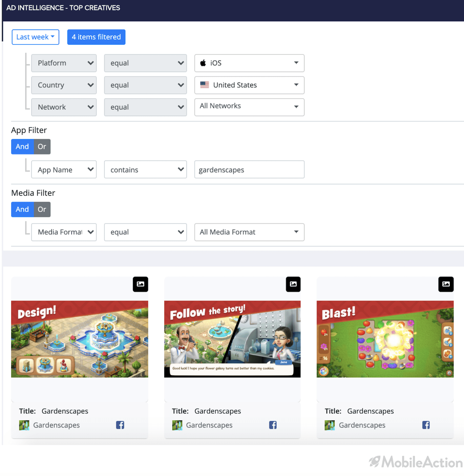Image resolution: width=464 pixels, height=476 pixels.
Task: Click Gardenscapes app icon under Blast! card
Action: pos(330,425)
